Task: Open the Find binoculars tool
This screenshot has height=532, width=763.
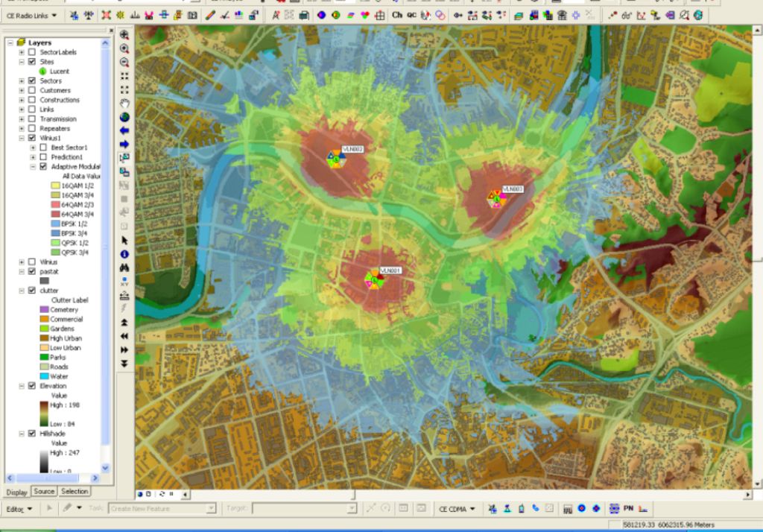Action: (124, 267)
